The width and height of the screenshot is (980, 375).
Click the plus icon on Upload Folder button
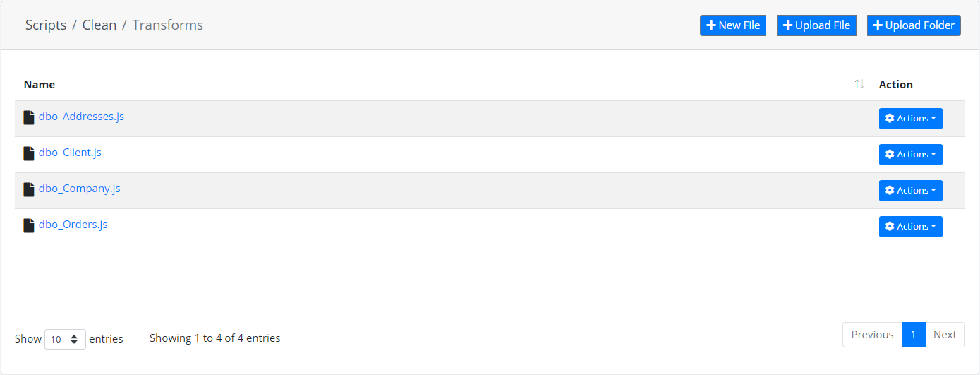tap(878, 25)
